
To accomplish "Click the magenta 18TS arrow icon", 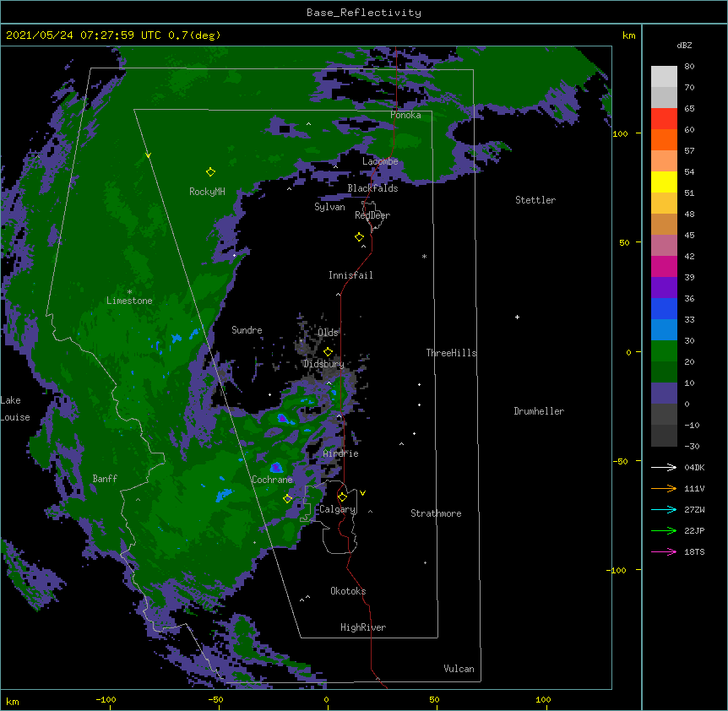I will [x=664, y=551].
